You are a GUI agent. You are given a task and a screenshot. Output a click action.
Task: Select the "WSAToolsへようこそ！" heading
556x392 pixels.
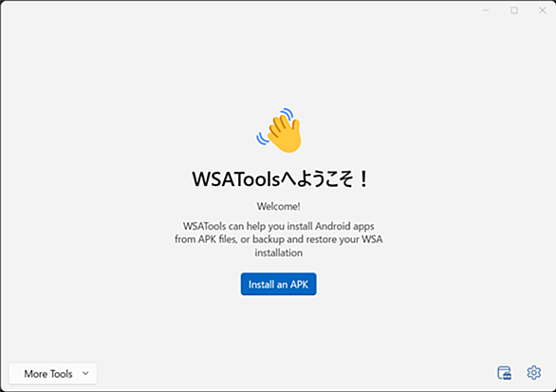(280, 179)
